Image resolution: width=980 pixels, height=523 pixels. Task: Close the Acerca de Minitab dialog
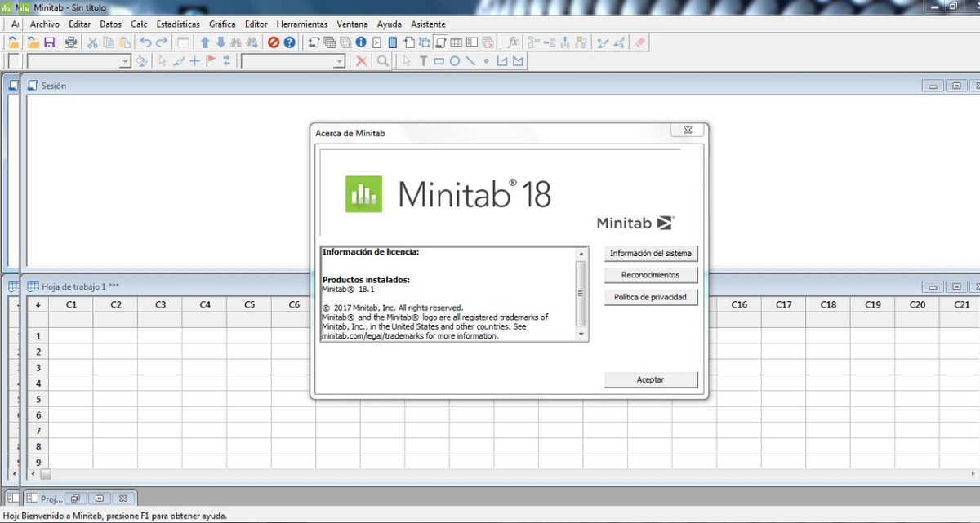click(687, 131)
